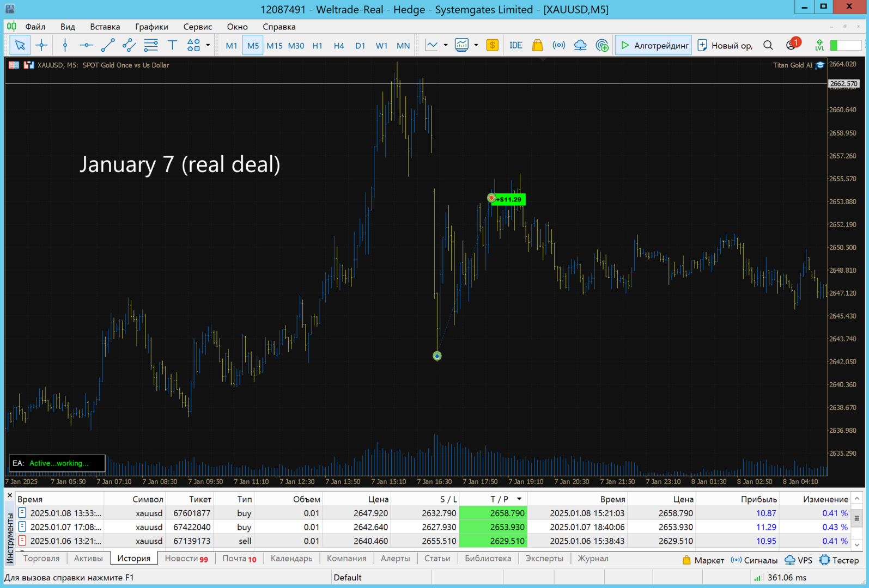Switch to the Новости tab
Image resolution: width=869 pixels, height=588 pixels.
(186, 559)
